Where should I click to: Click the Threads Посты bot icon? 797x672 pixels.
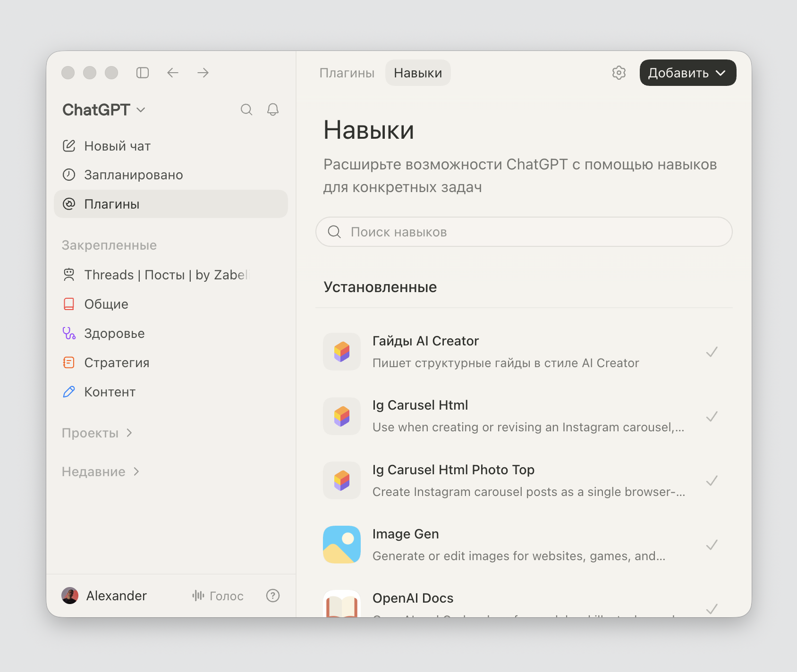click(69, 275)
